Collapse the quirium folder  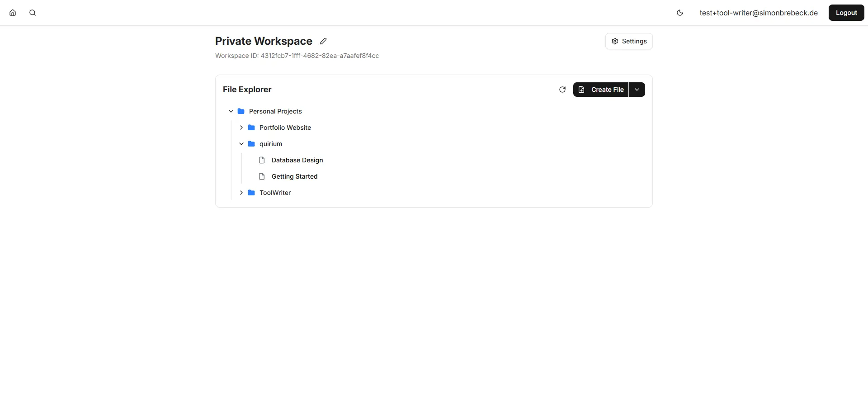click(x=241, y=144)
